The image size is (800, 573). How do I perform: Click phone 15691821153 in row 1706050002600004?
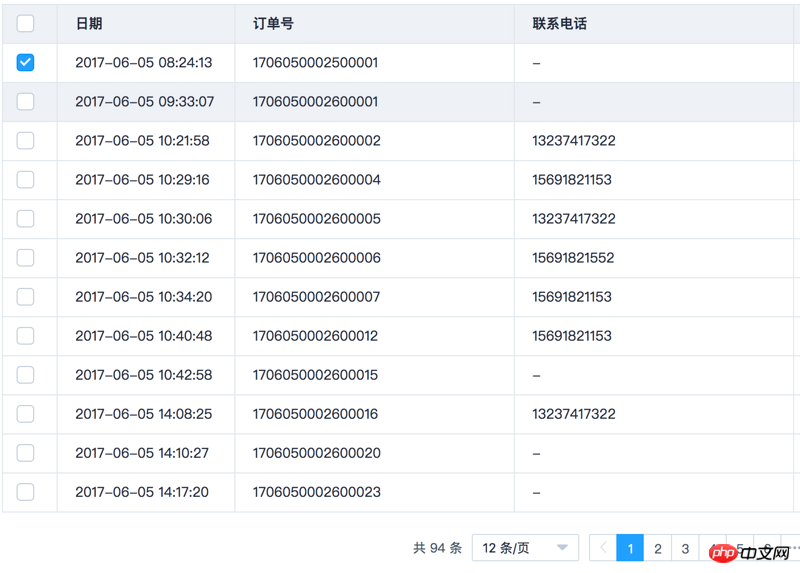coord(572,180)
